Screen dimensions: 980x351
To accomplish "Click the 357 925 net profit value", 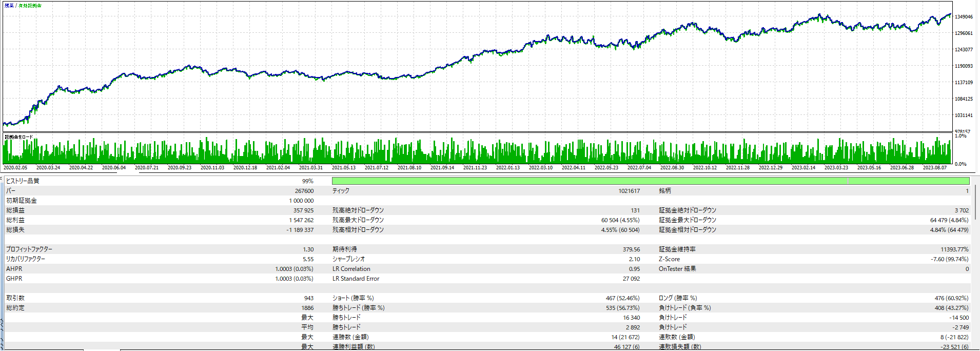I will (304, 210).
